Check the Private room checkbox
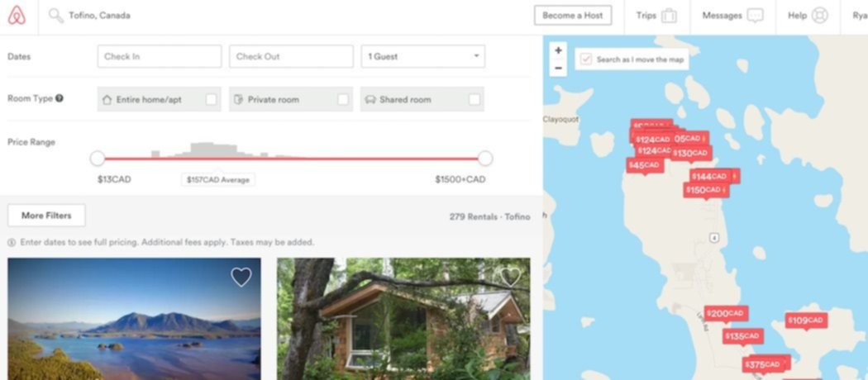 point(343,100)
